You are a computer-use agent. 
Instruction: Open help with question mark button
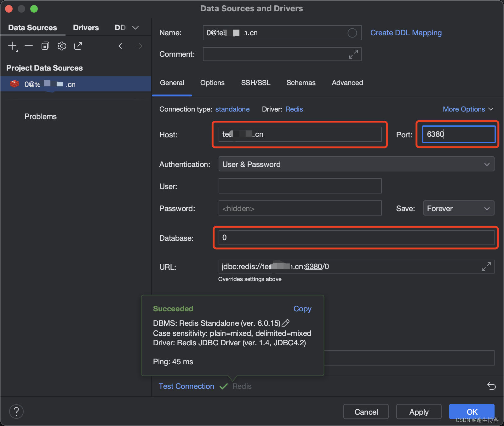click(16, 412)
